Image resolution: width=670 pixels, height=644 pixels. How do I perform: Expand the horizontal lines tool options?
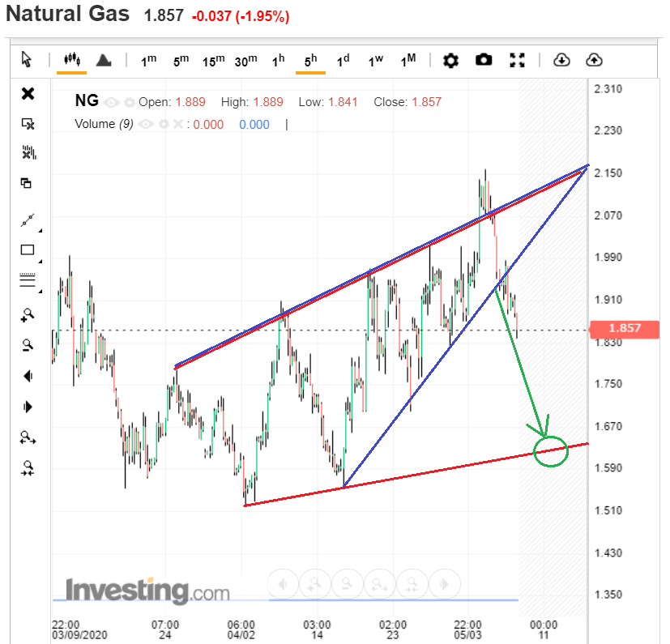(41, 292)
